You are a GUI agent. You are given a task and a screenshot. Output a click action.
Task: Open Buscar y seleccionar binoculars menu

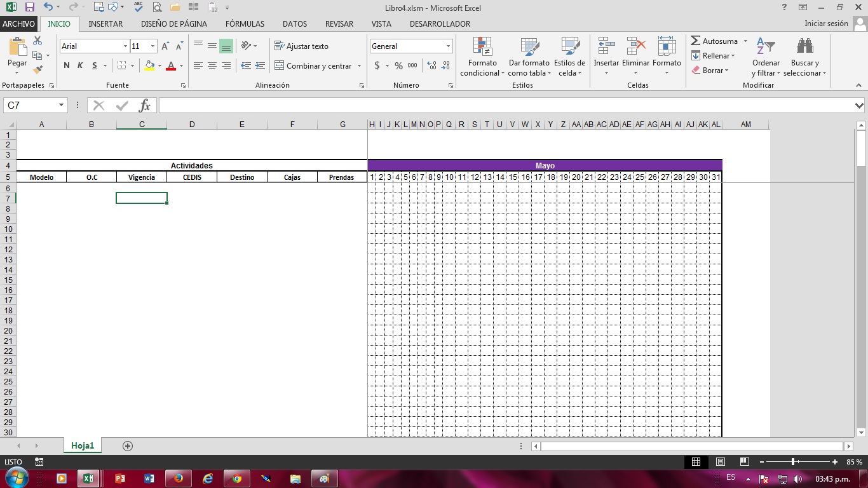(805, 57)
